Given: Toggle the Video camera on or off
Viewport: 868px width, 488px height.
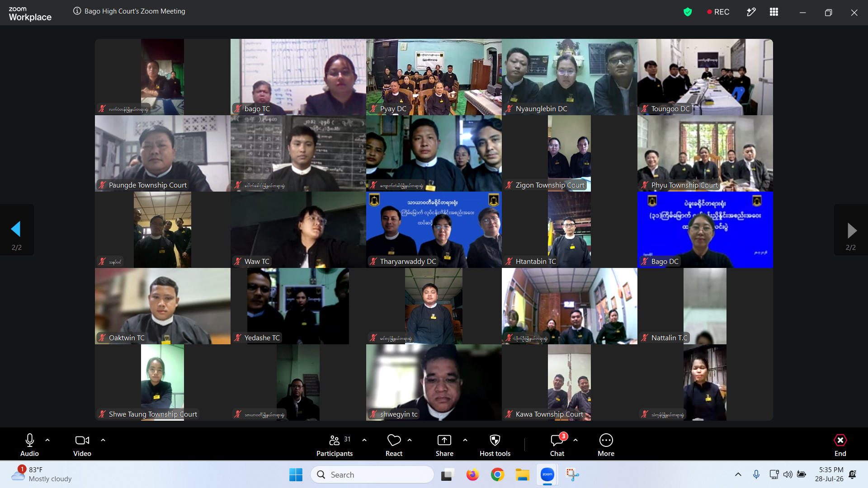Looking at the screenshot, I should coord(82,445).
